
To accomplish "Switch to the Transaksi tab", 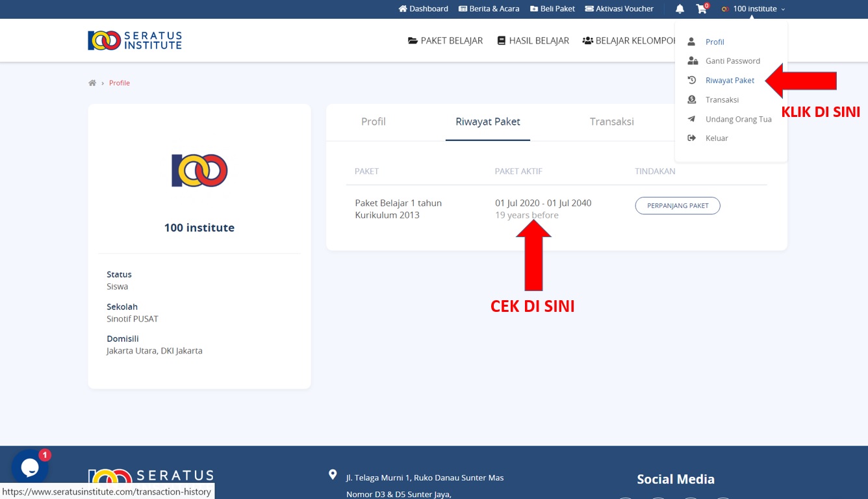I will (612, 122).
